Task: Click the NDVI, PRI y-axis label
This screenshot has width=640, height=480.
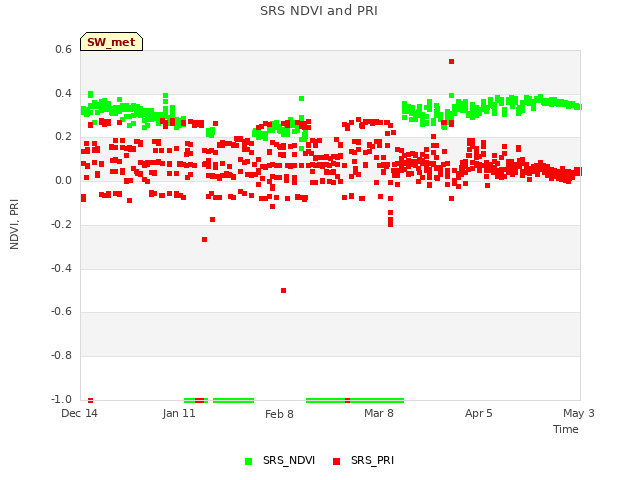Action: tap(14, 224)
